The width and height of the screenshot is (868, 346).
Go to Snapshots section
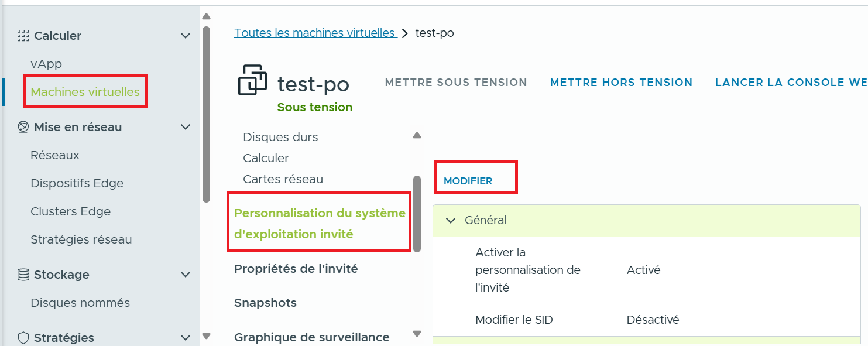pos(265,303)
